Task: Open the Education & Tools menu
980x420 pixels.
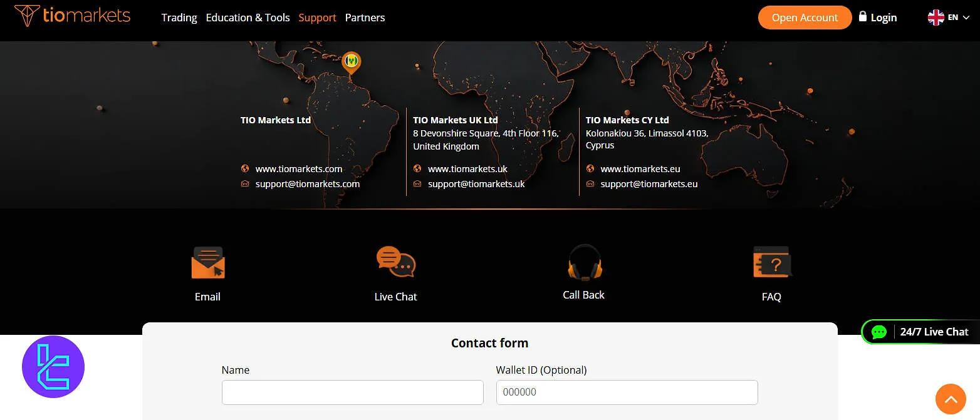Action: [248, 18]
